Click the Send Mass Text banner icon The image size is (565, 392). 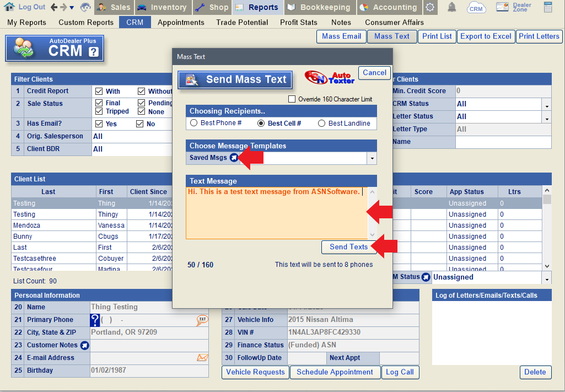192,79
